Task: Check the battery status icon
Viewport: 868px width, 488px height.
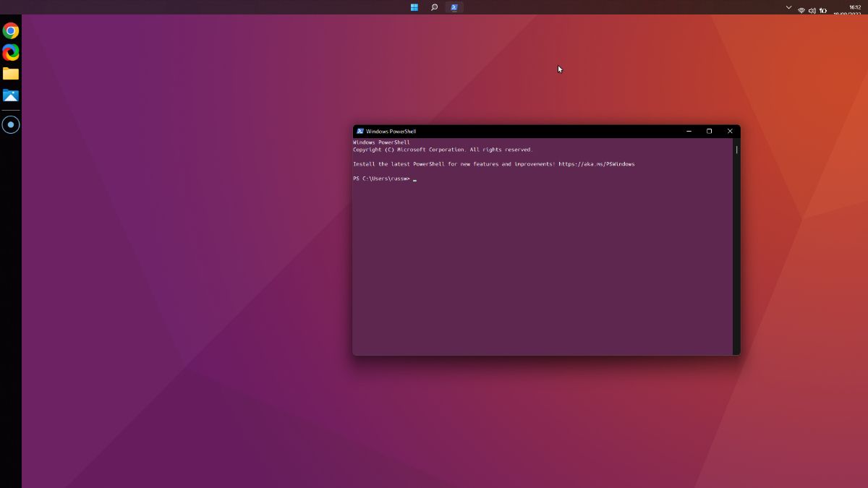Action: coord(823,10)
